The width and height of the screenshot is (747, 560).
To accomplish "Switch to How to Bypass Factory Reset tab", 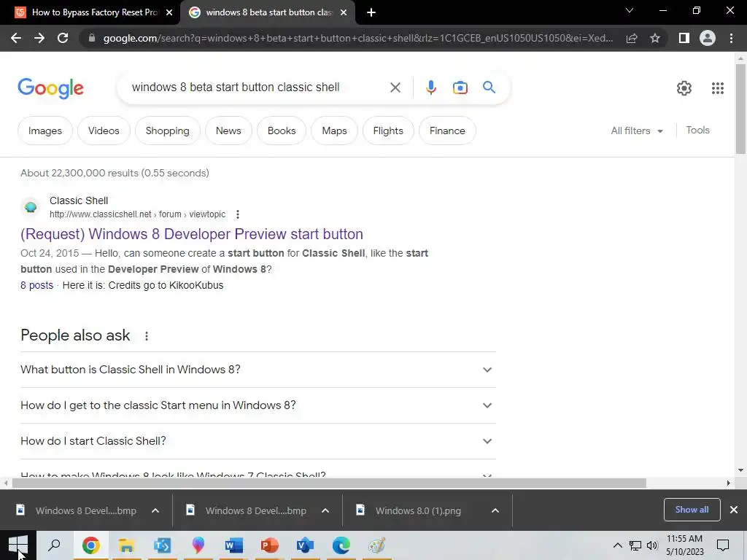I will coord(94,13).
